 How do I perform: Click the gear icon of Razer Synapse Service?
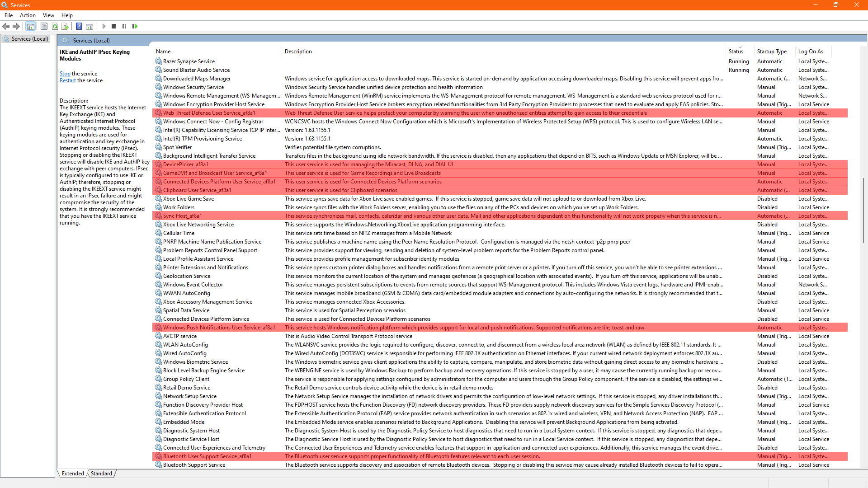tap(159, 61)
